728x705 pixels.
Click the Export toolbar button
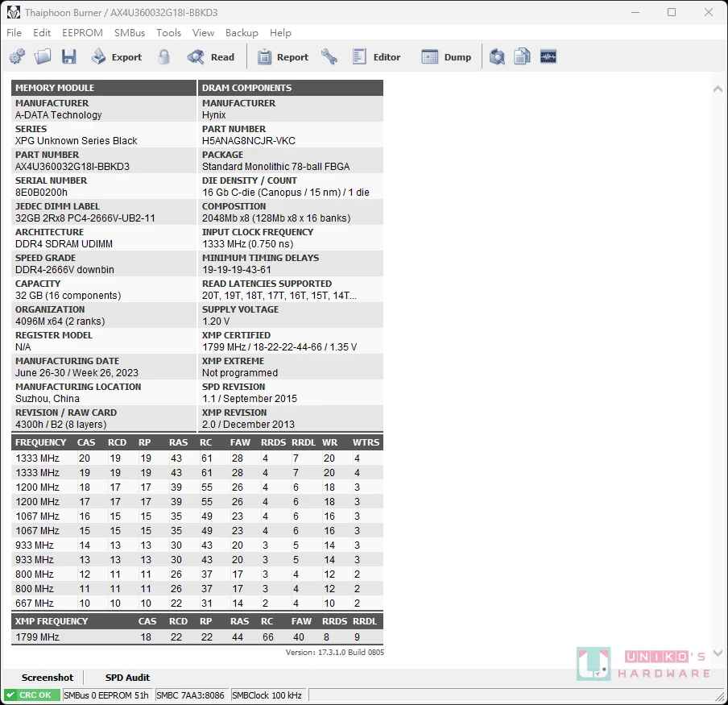(116, 56)
